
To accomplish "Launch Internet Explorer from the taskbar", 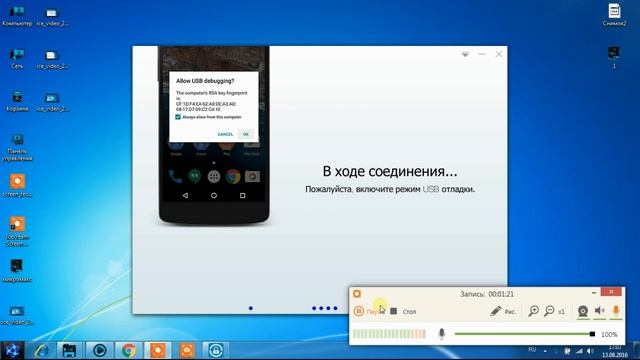I will click(42, 350).
